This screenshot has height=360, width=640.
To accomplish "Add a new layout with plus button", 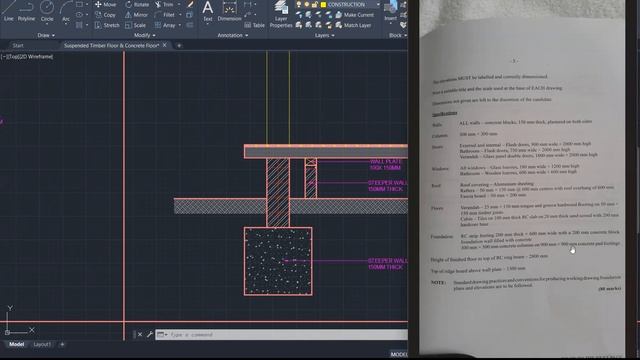I will 62,344.
